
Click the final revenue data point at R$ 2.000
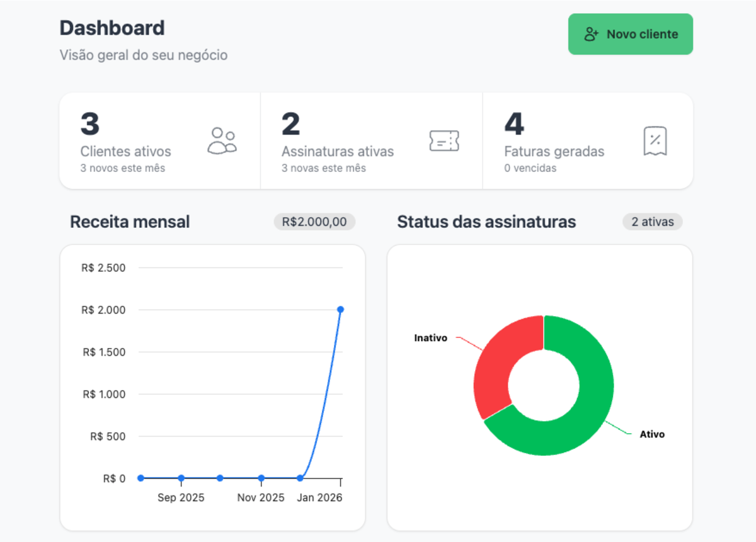tap(341, 309)
